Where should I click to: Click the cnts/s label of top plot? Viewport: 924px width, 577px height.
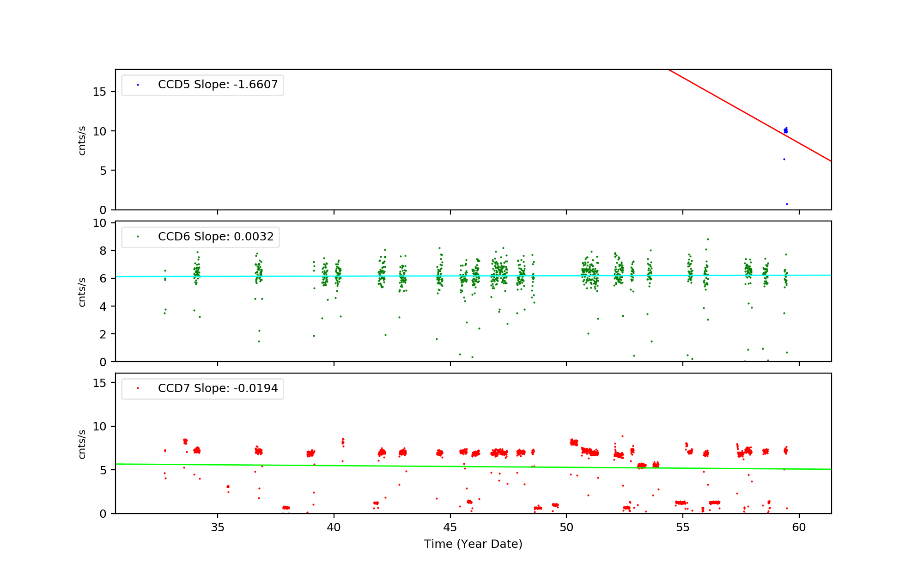tap(82, 141)
